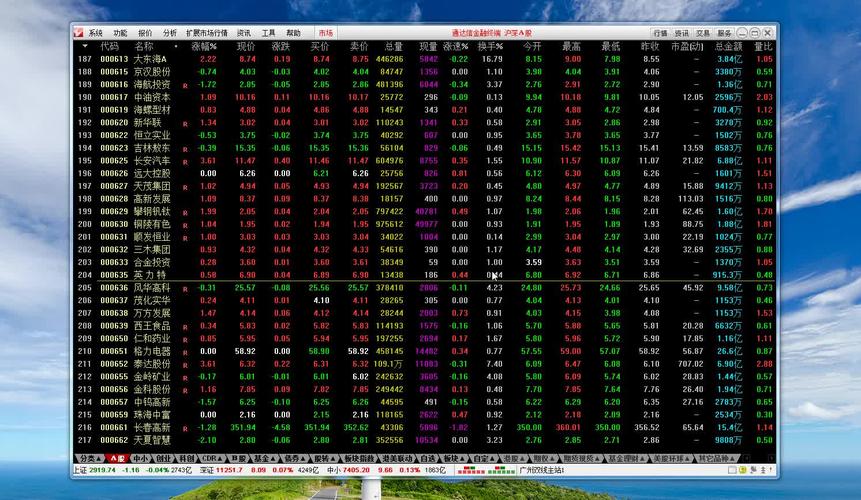Sort by the 换手% column header
The image size is (861, 500).
(x=490, y=46)
